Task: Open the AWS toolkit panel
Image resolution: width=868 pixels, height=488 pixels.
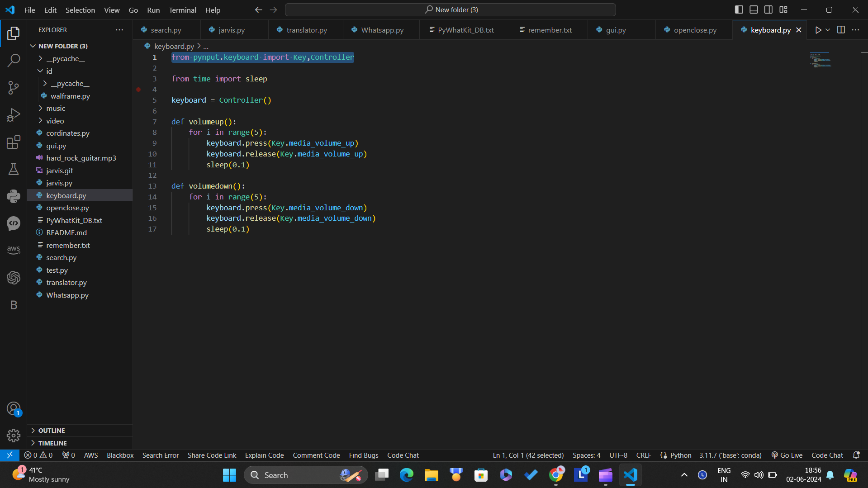Action: (14, 250)
